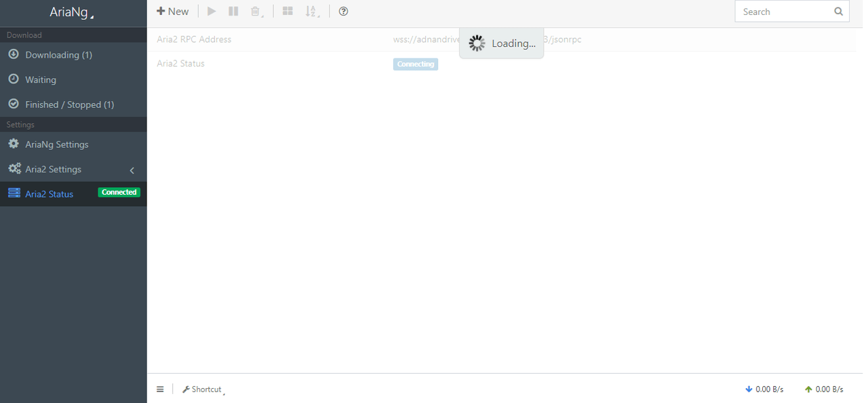Delete a task with the trash icon
The image size is (868, 403).
tap(256, 11)
